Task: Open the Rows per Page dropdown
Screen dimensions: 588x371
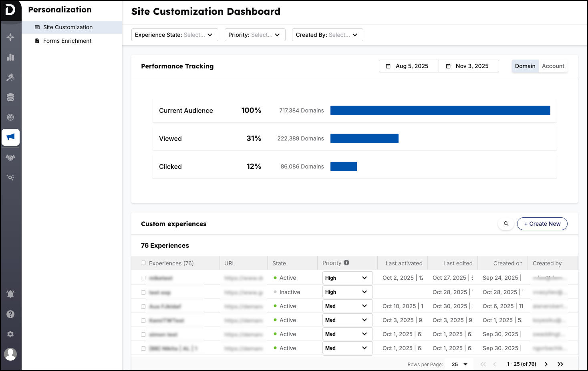Action: [459, 364]
